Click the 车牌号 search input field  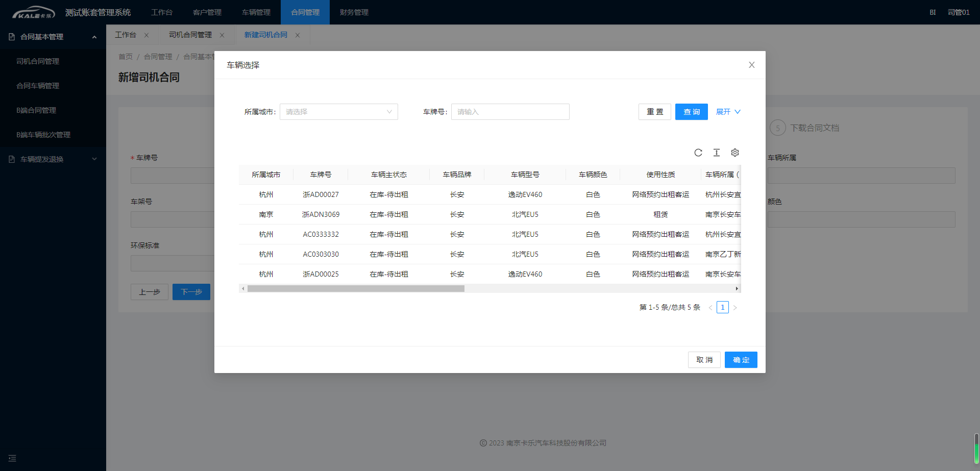click(510, 112)
